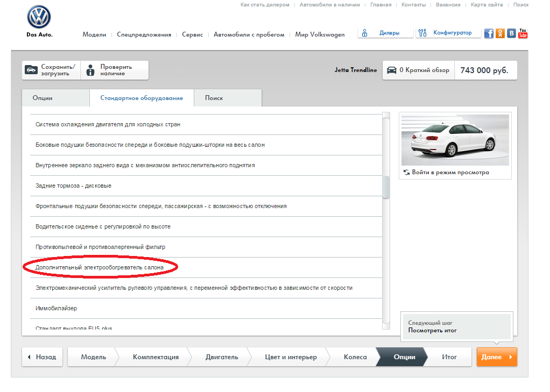Select Противопылевой и противоалергенный фильтр row
This screenshot has height=392, width=550.
coord(206,247)
